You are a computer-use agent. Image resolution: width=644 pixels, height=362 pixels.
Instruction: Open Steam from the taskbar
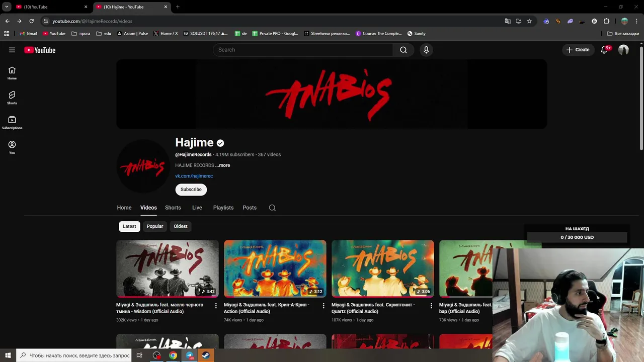pos(206,355)
